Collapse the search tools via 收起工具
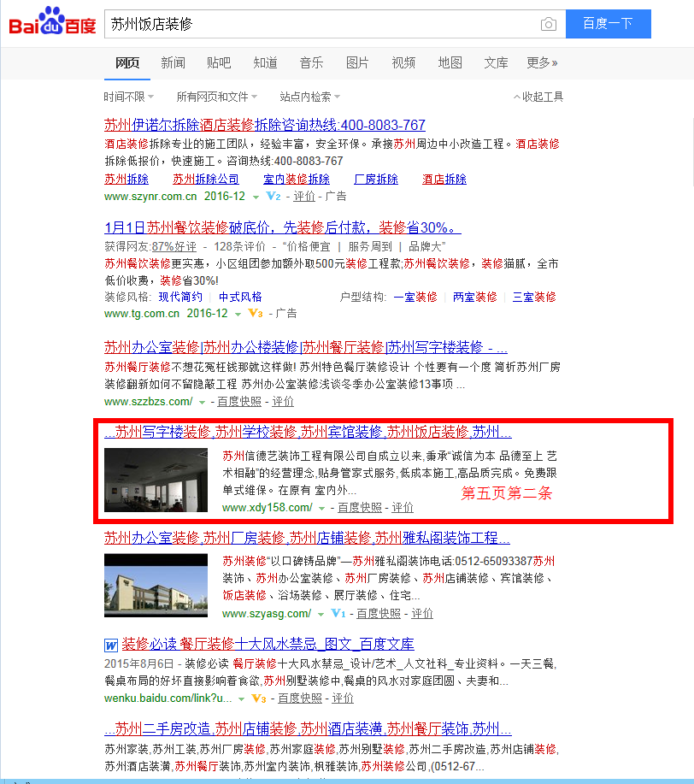Screen dimensions: 694x784 click(538, 97)
